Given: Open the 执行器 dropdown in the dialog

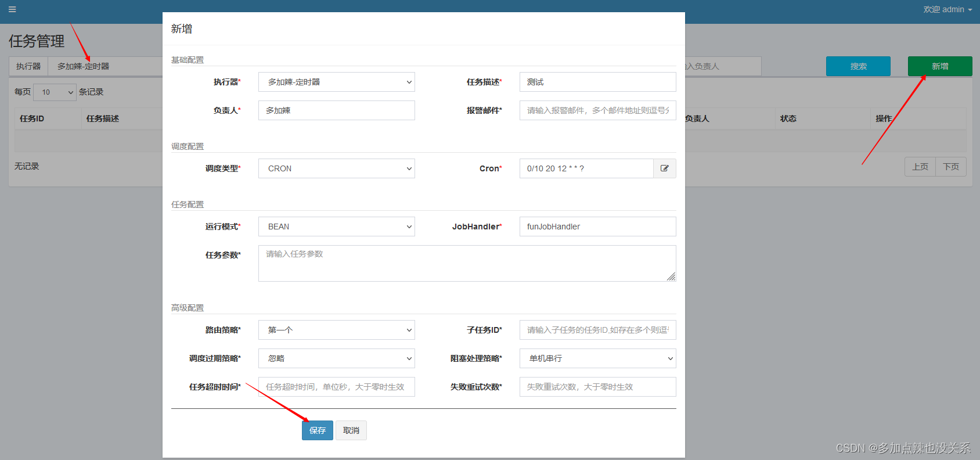Looking at the screenshot, I should point(337,82).
